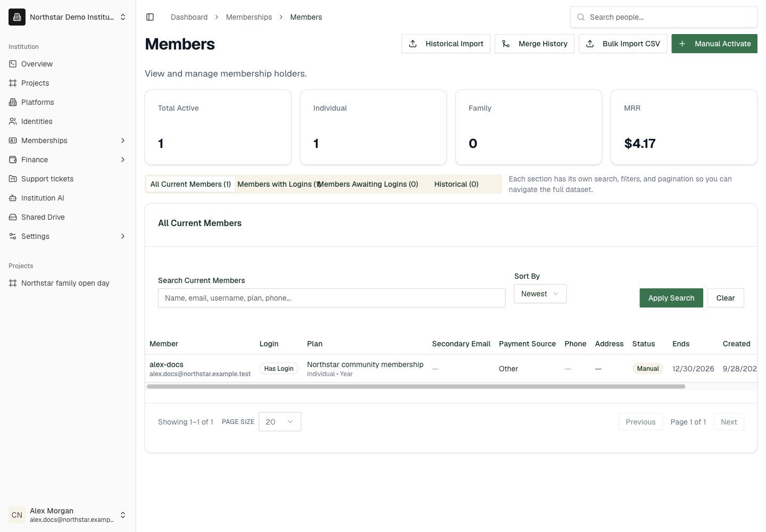Click the Manual status badge
The width and height of the screenshot is (766, 532).
[x=648, y=369]
